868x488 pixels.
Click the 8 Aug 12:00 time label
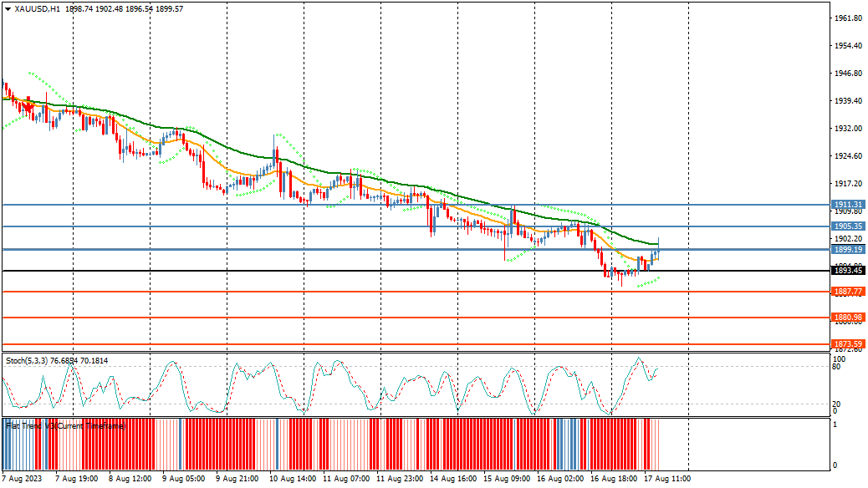pyautogui.click(x=130, y=479)
